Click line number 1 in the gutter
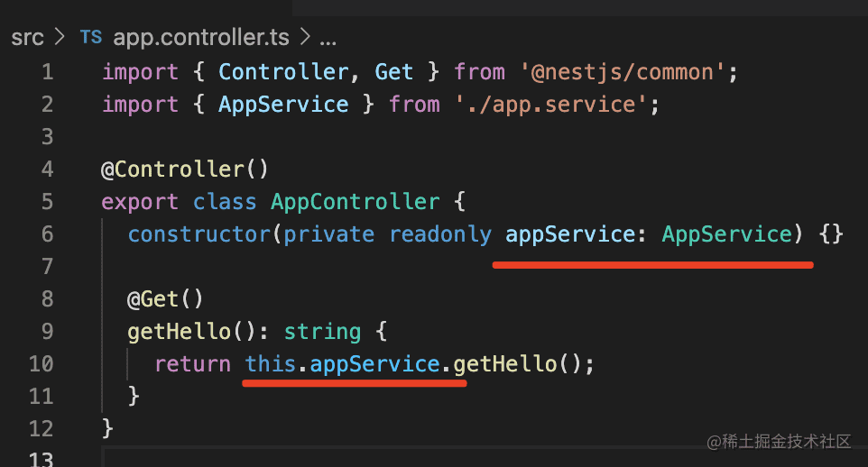Screen dimensions: 868x467 [47, 72]
